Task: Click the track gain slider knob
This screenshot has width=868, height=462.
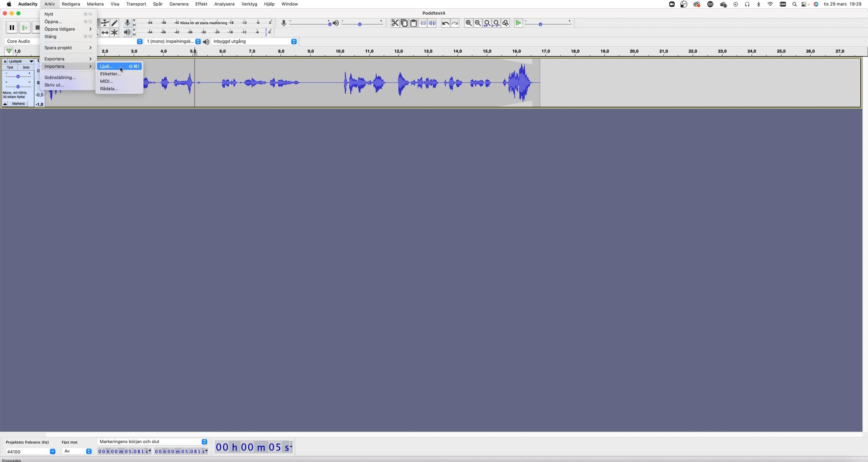Action: pyautogui.click(x=18, y=77)
